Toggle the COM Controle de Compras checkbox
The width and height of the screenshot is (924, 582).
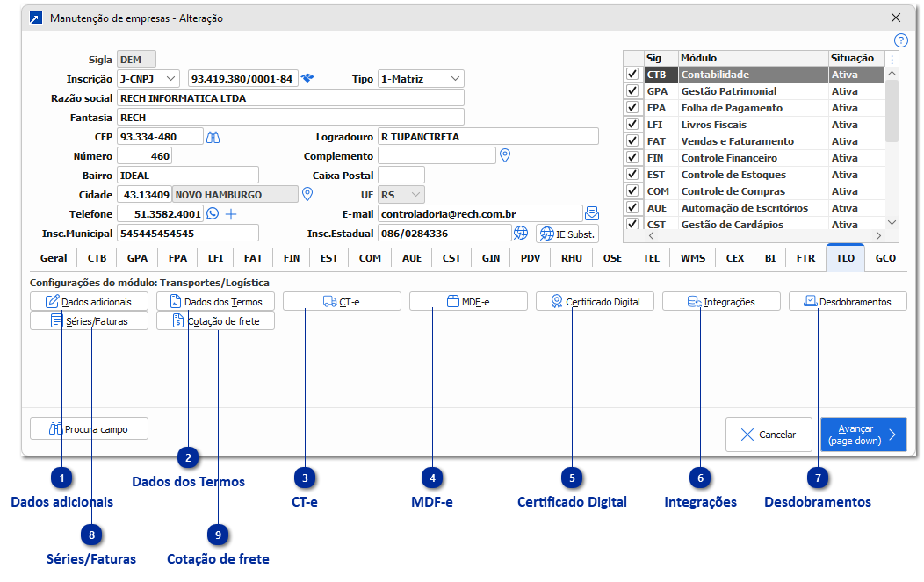pos(632,190)
